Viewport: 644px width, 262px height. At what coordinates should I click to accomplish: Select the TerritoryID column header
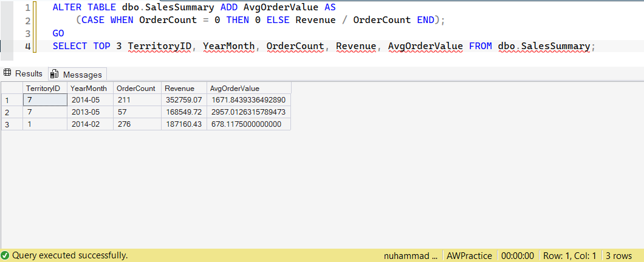pos(45,88)
